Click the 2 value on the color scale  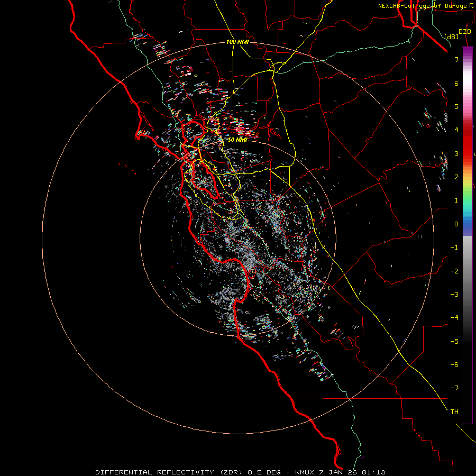pos(456,177)
